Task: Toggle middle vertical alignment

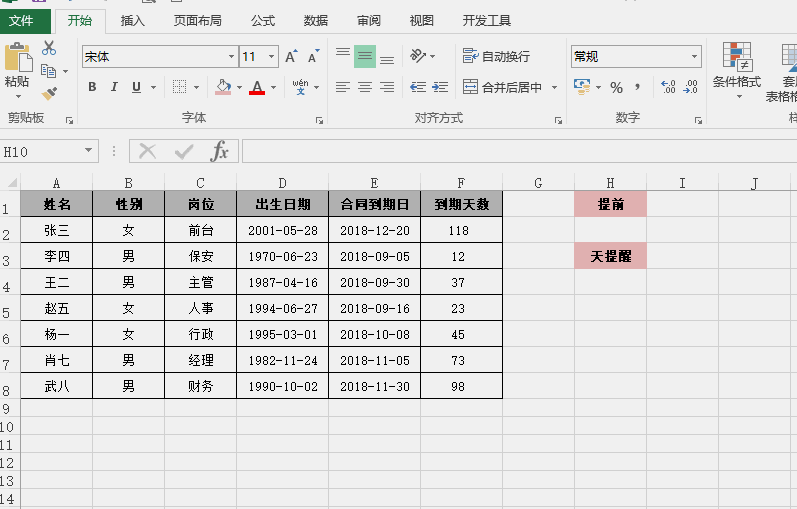Action: (x=365, y=56)
